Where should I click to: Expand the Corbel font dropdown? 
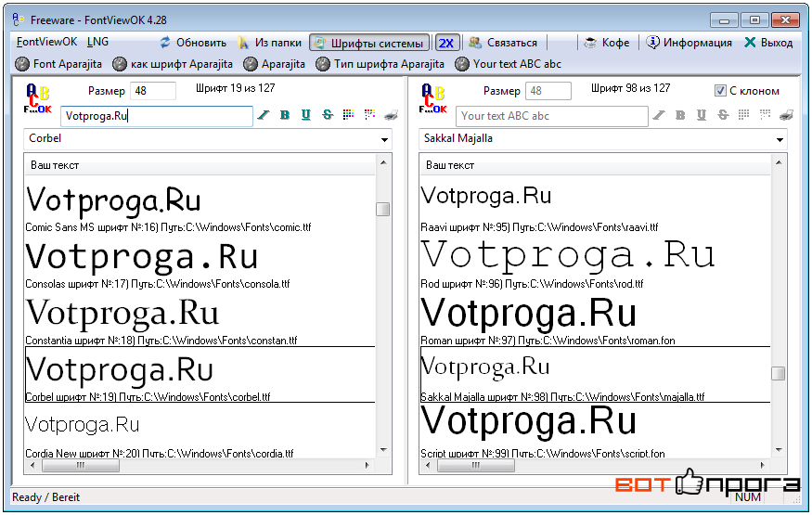click(384, 139)
